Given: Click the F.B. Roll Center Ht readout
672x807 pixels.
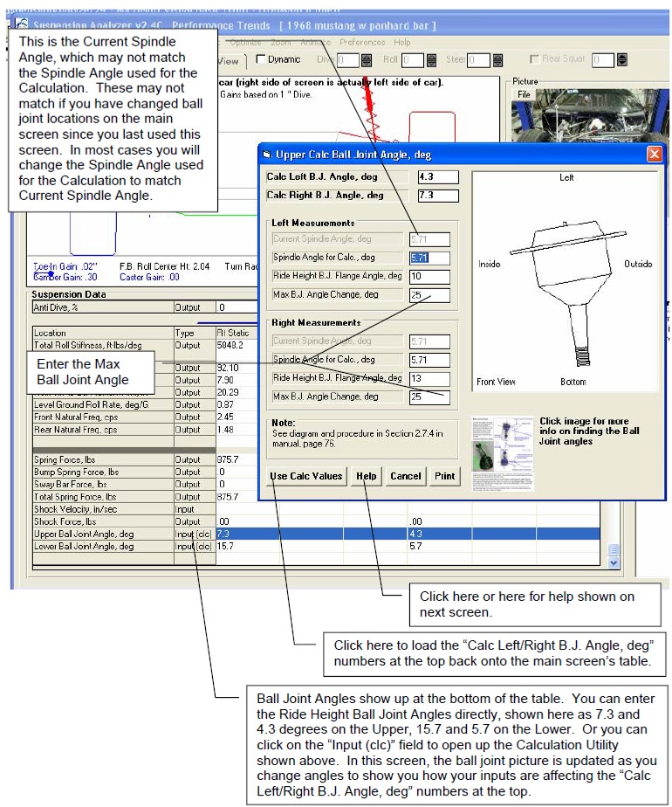Looking at the screenshot, I should pyautogui.click(x=165, y=266).
